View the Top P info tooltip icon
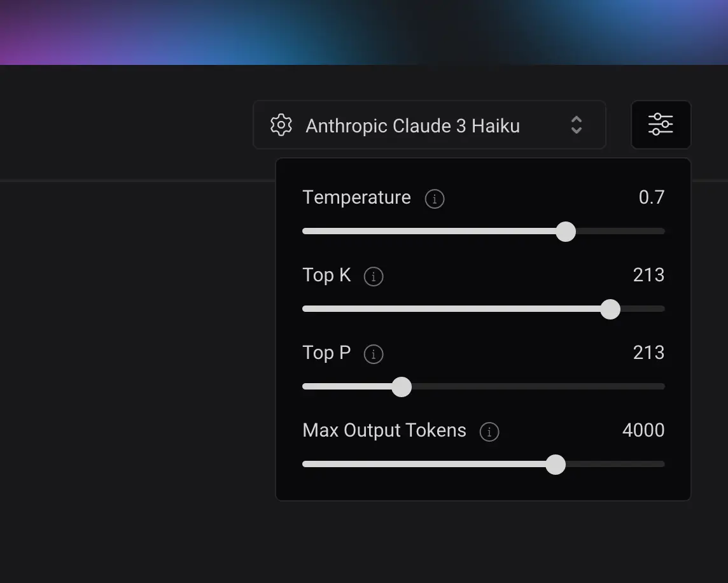The height and width of the screenshot is (583, 728). point(374,354)
